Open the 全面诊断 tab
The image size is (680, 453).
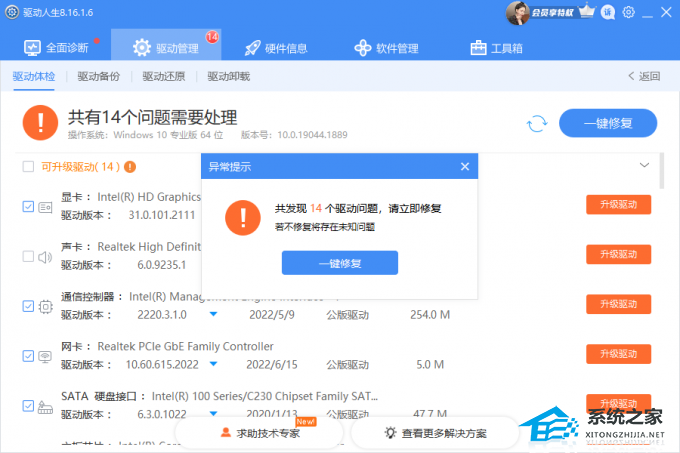pos(56,48)
